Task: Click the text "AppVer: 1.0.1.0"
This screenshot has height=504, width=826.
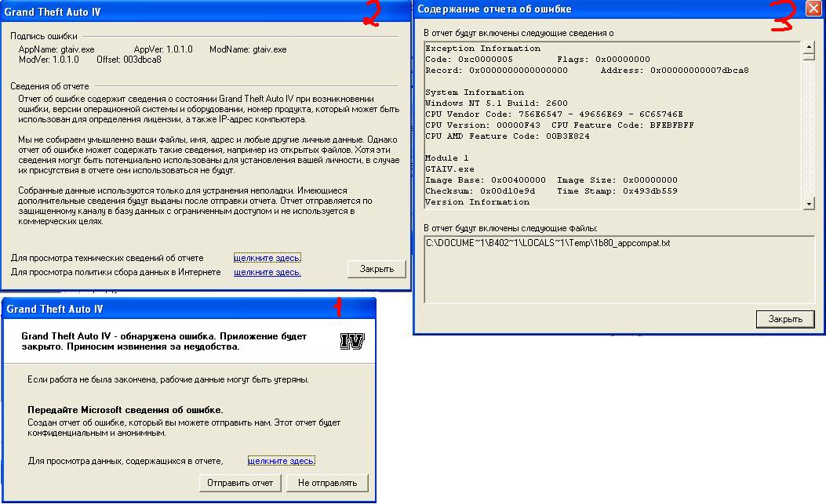Action: pyautogui.click(x=163, y=49)
